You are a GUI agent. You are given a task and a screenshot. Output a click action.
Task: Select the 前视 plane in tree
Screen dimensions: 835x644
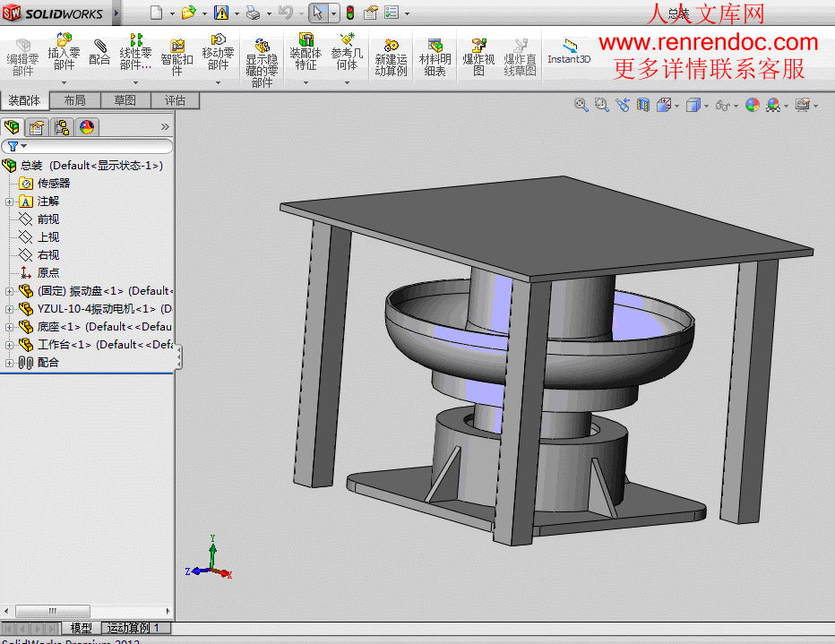pos(39,219)
